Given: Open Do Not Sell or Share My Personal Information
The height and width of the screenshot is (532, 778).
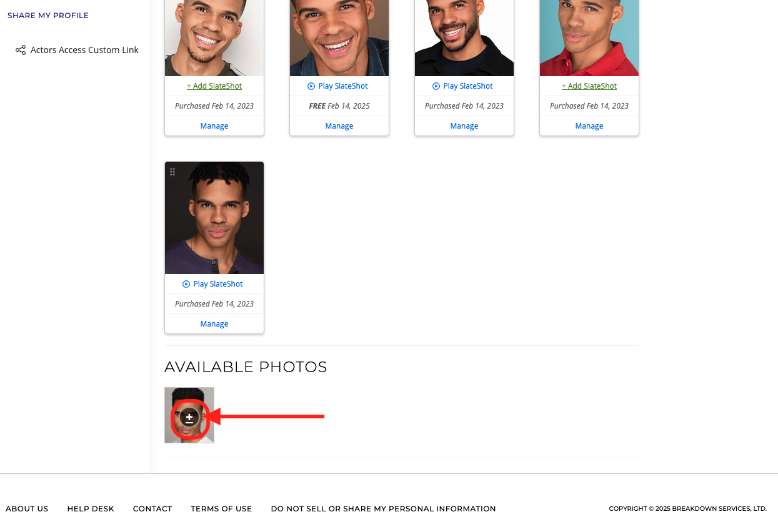Looking at the screenshot, I should pyautogui.click(x=383, y=509).
